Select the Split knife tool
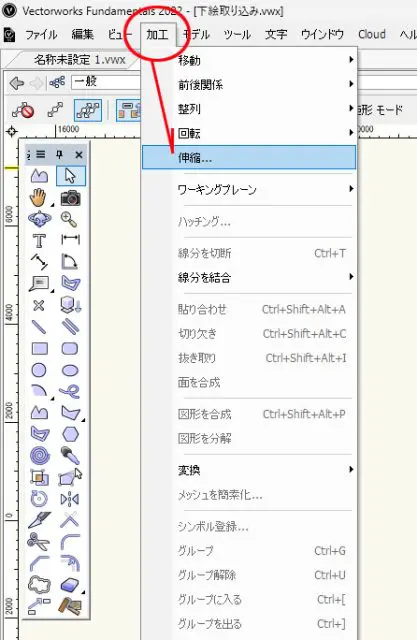417x640 pixels. [x=40, y=520]
